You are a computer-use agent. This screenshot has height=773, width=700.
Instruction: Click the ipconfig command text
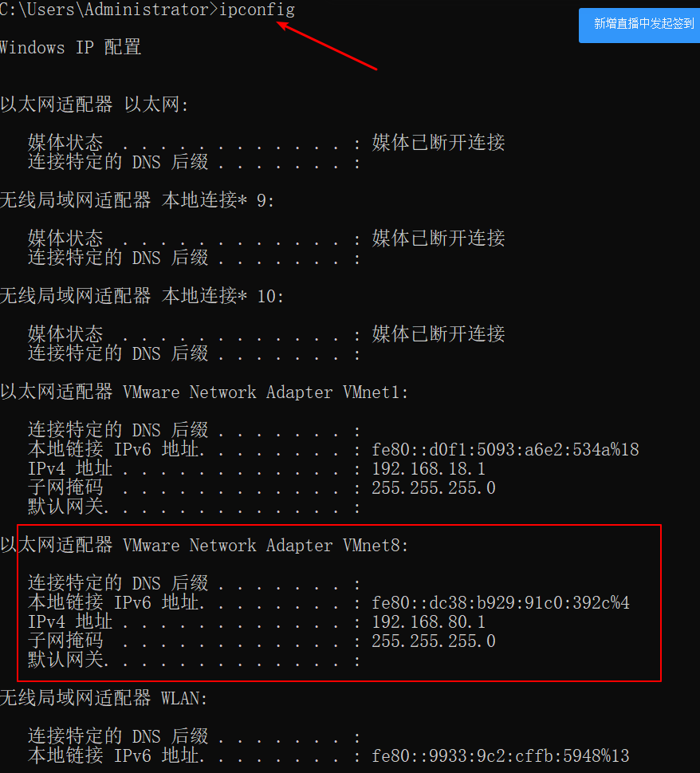click(257, 10)
